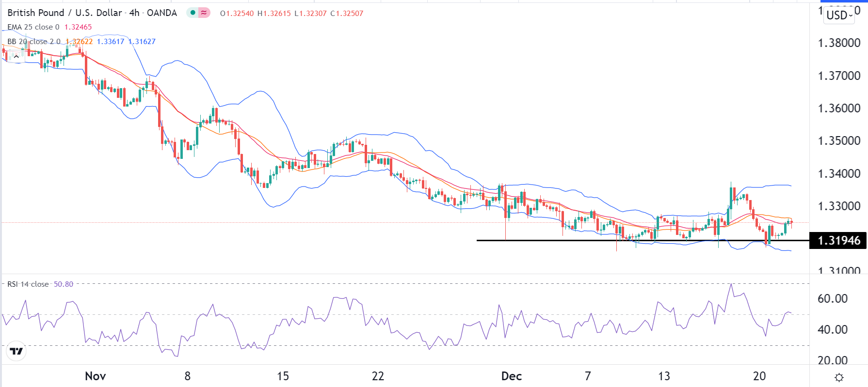The height and width of the screenshot is (387, 868).
Task: Click the high price value H1.32615
Action: click(x=274, y=14)
